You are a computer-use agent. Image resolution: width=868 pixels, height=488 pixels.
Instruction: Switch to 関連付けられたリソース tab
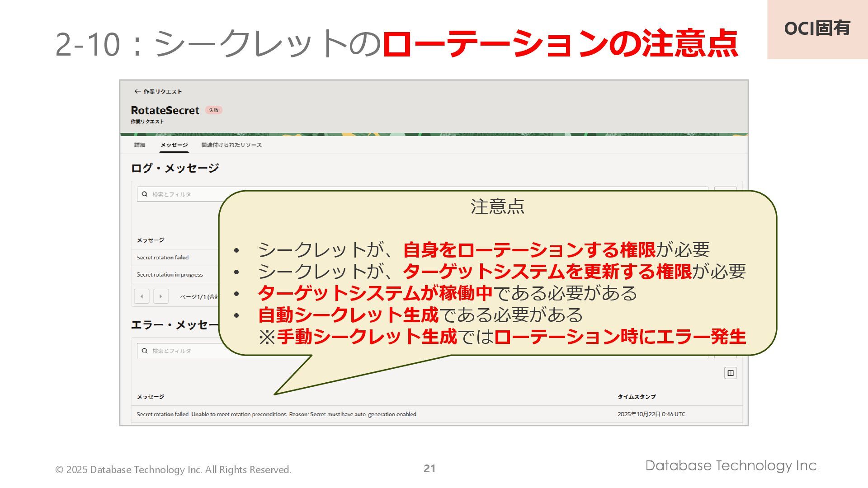(231, 145)
